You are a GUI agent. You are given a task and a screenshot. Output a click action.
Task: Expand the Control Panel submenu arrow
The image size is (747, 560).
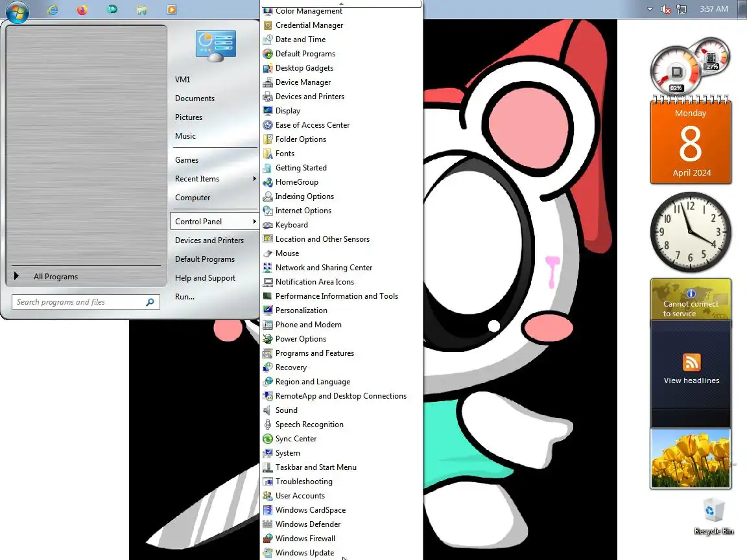[x=254, y=222]
